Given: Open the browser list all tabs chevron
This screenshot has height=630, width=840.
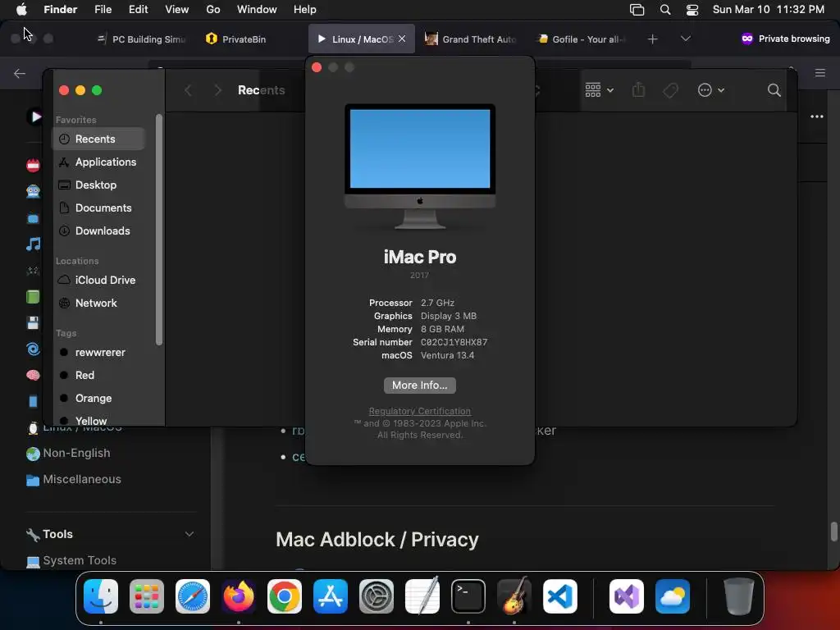Looking at the screenshot, I should [685, 39].
